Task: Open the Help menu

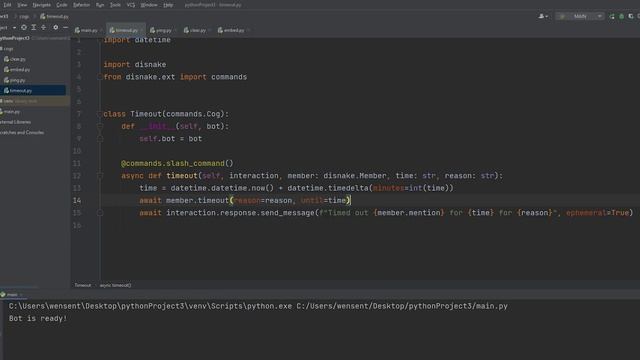Action: (168, 5)
